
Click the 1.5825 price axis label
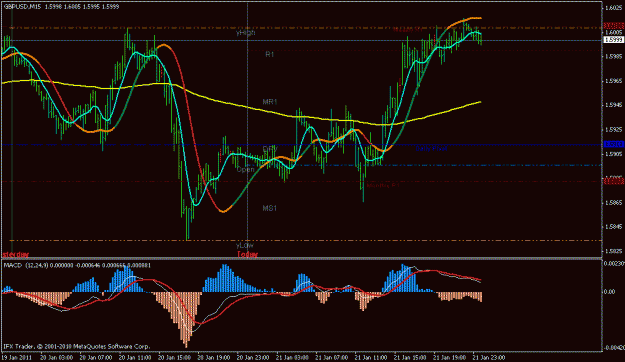[613, 251]
